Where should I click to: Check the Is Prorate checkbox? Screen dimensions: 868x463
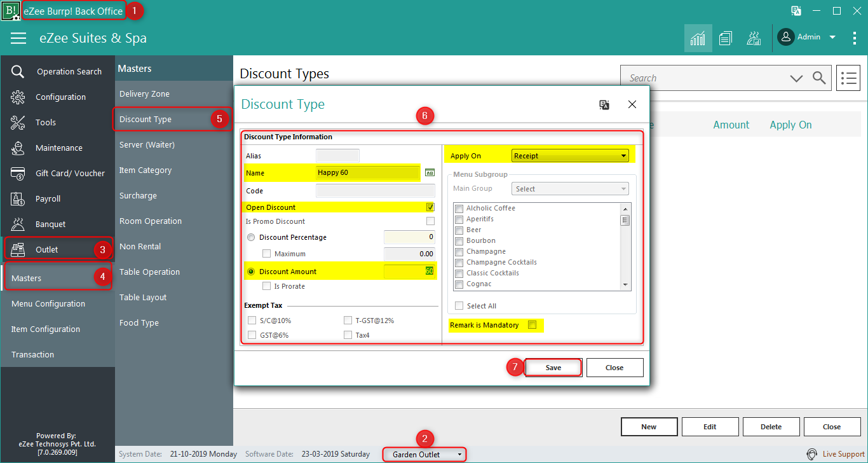(267, 286)
